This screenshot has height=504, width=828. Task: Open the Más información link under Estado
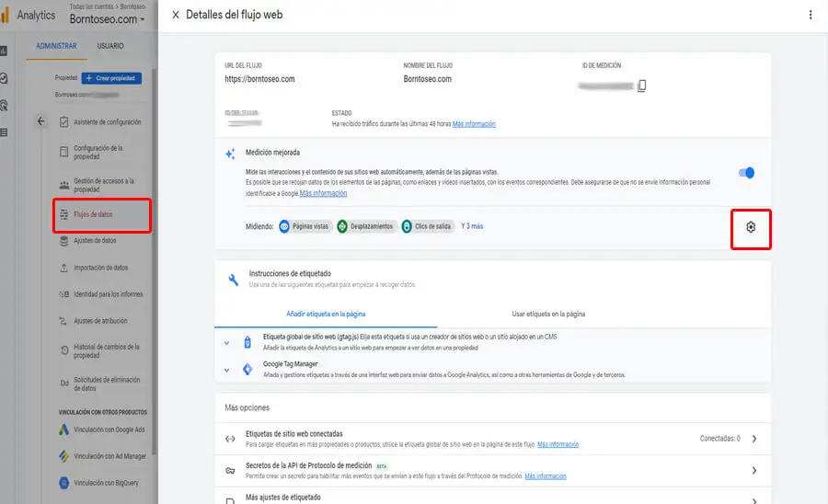tap(474, 124)
